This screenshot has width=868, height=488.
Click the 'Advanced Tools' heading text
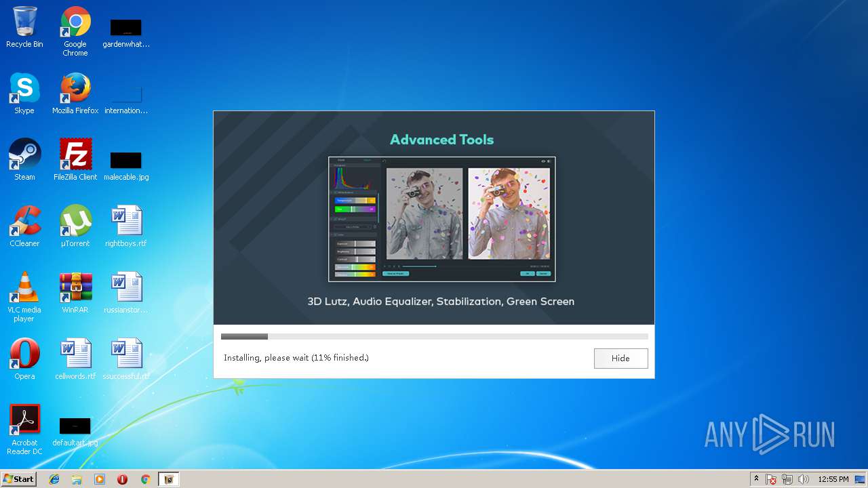point(441,140)
